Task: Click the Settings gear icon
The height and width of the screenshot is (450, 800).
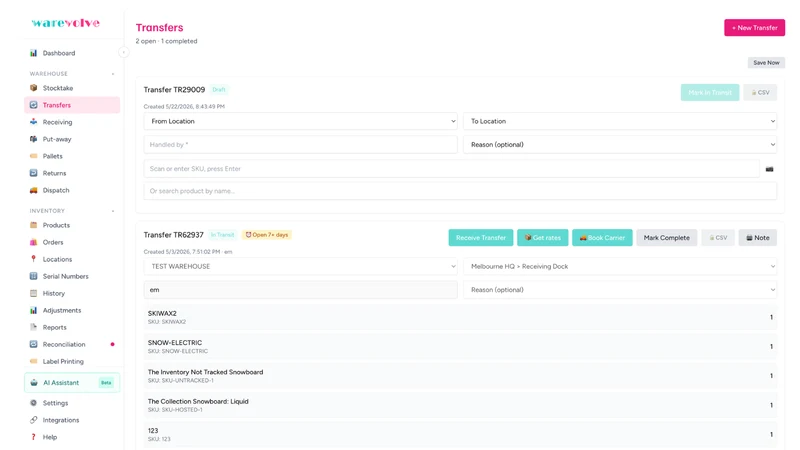Action: pyautogui.click(x=33, y=403)
